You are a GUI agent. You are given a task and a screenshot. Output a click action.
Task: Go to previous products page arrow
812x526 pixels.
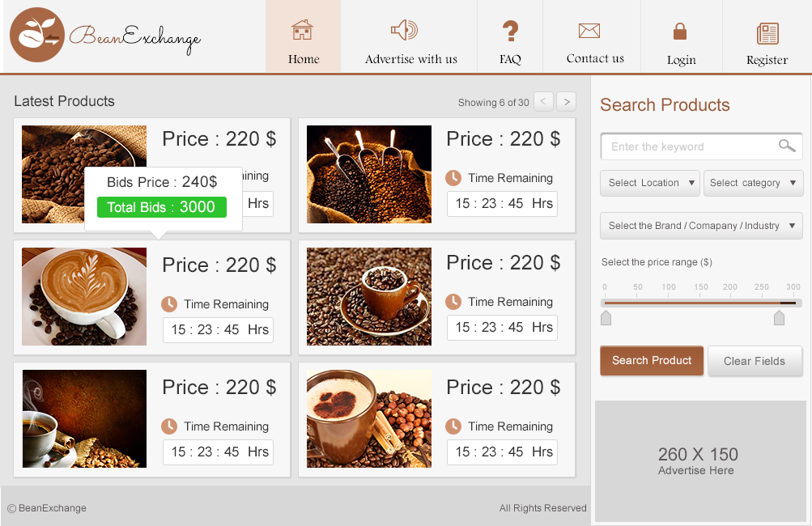[543, 101]
